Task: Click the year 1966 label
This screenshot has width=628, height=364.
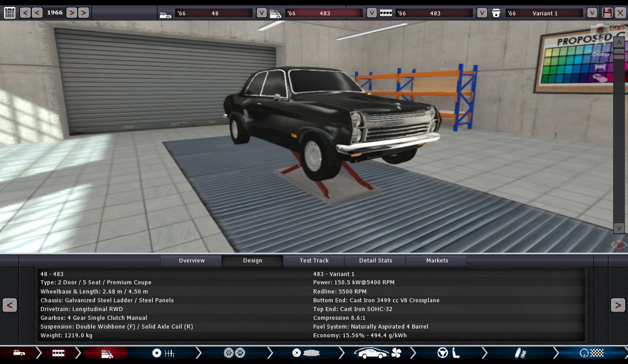Action: 55,13
